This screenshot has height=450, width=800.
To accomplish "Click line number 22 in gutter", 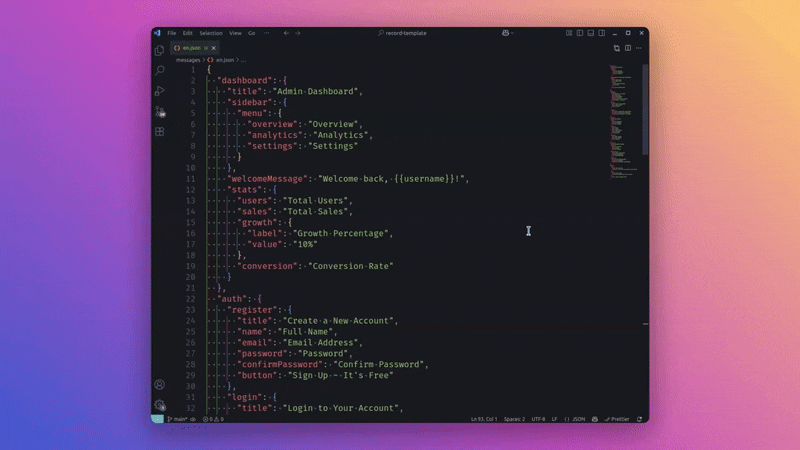I will point(190,298).
